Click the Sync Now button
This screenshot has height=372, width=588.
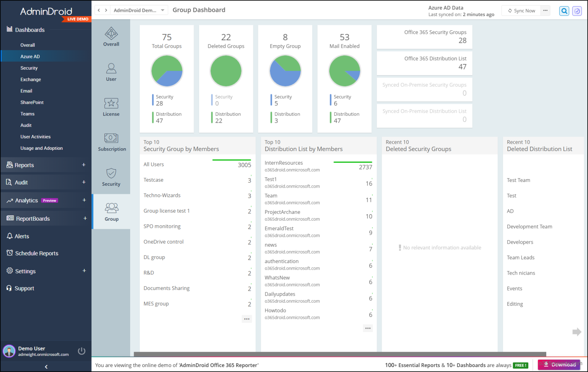click(x=521, y=11)
